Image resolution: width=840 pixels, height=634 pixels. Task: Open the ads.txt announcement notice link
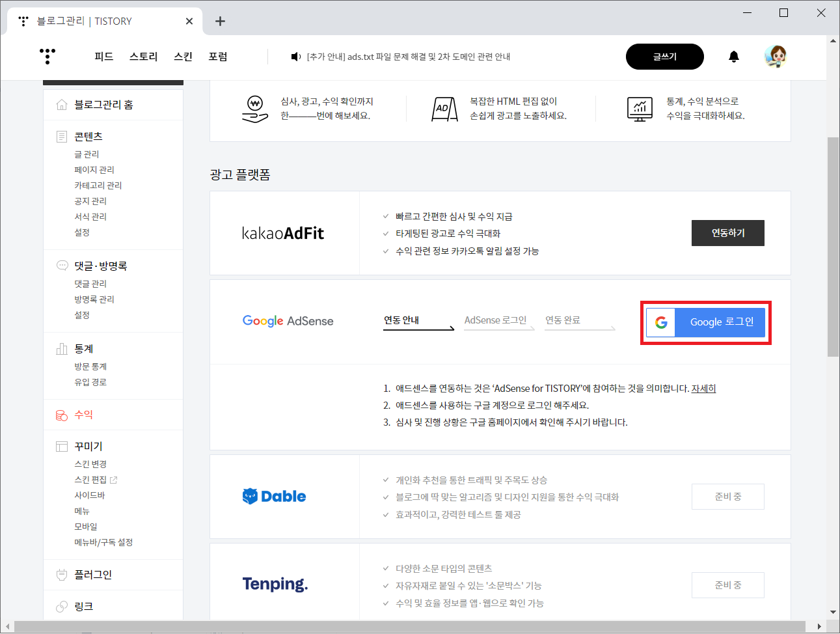tap(409, 57)
